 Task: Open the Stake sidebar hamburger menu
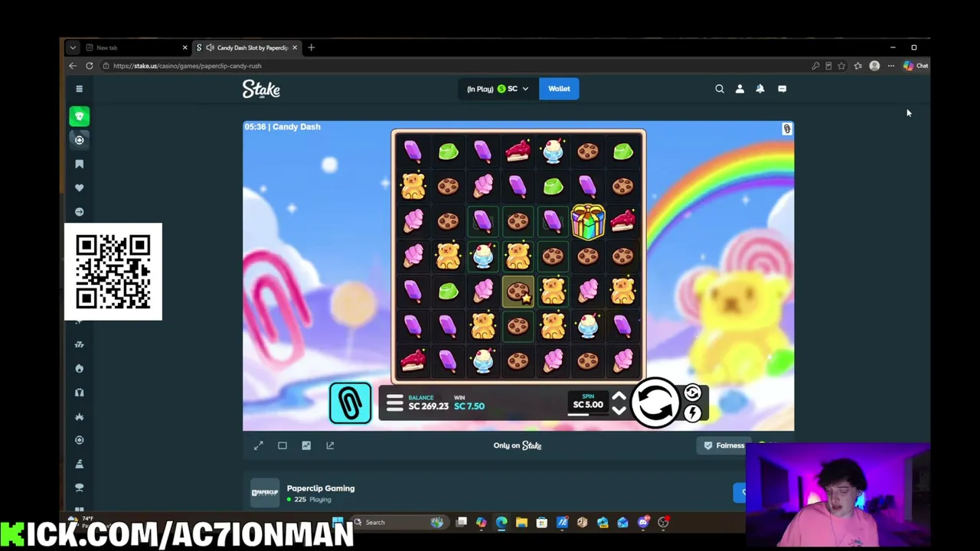79,89
